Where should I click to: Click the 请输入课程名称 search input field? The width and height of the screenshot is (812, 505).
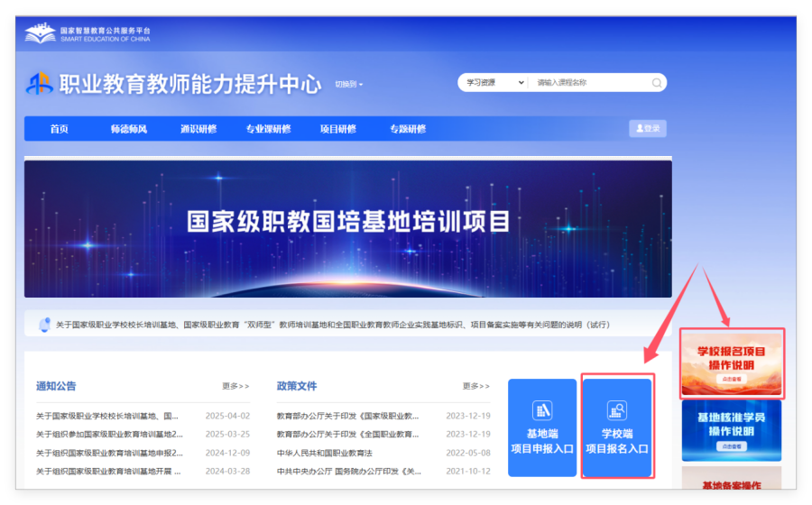591,83
